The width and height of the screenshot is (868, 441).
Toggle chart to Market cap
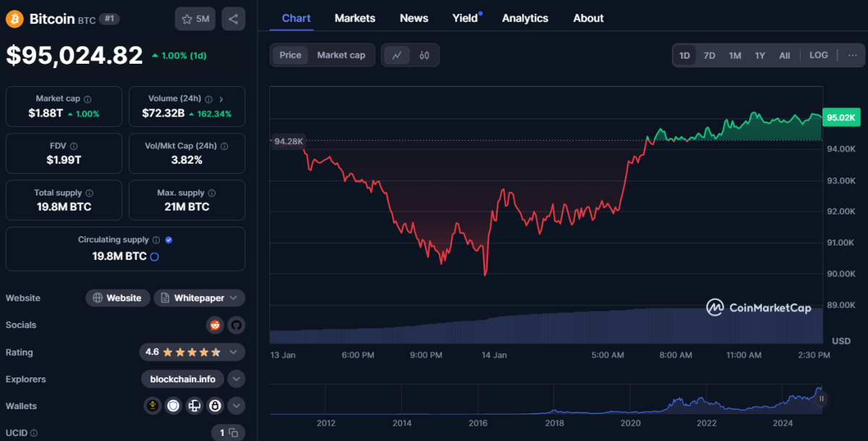click(341, 55)
